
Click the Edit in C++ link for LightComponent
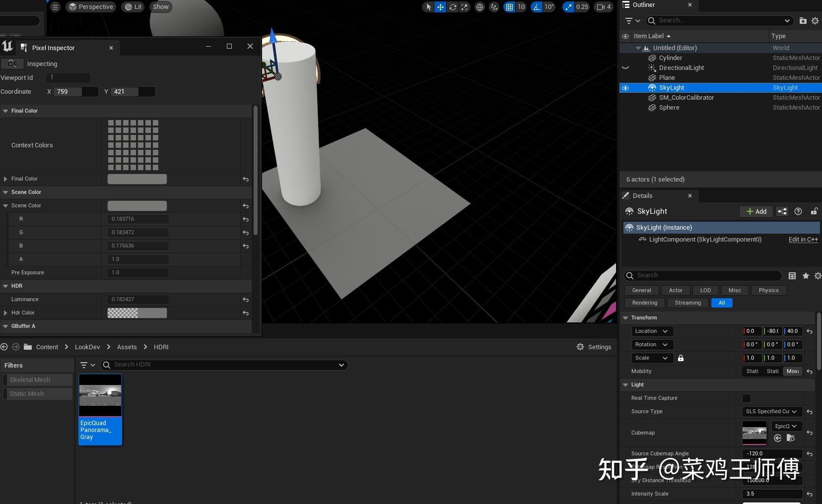(x=803, y=240)
